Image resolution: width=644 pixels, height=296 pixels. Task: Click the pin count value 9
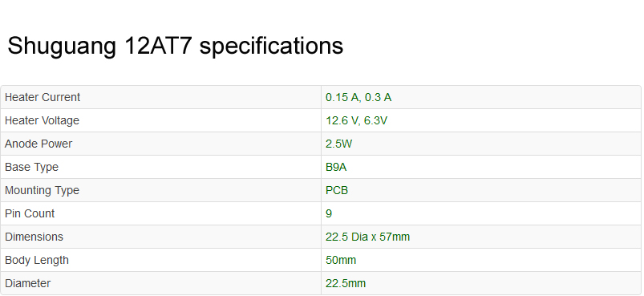pyautogui.click(x=329, y=213)
